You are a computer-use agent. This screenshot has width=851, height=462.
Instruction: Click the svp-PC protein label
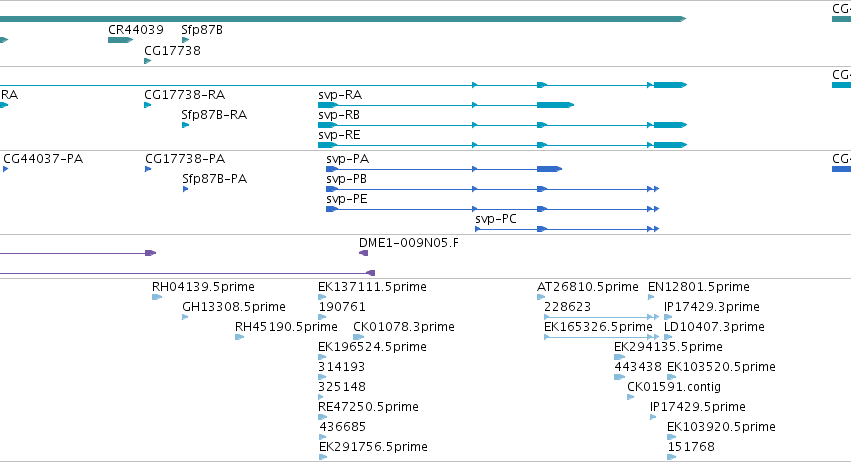496,219
